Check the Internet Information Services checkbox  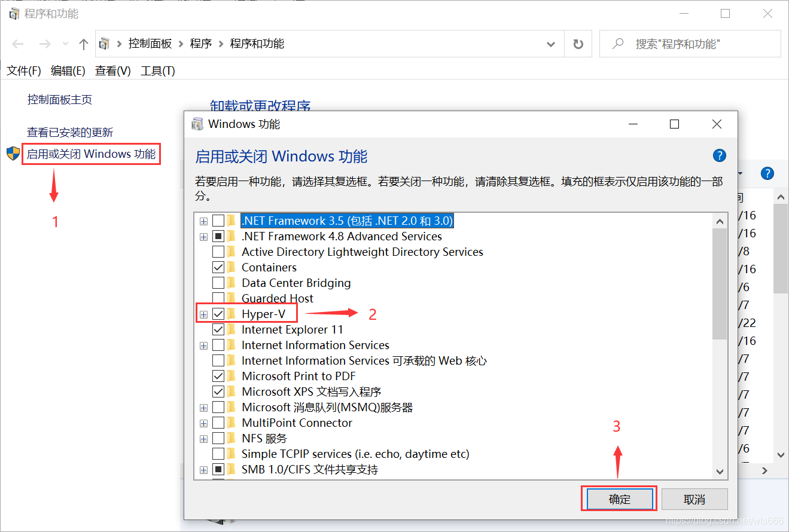point(218,345)
